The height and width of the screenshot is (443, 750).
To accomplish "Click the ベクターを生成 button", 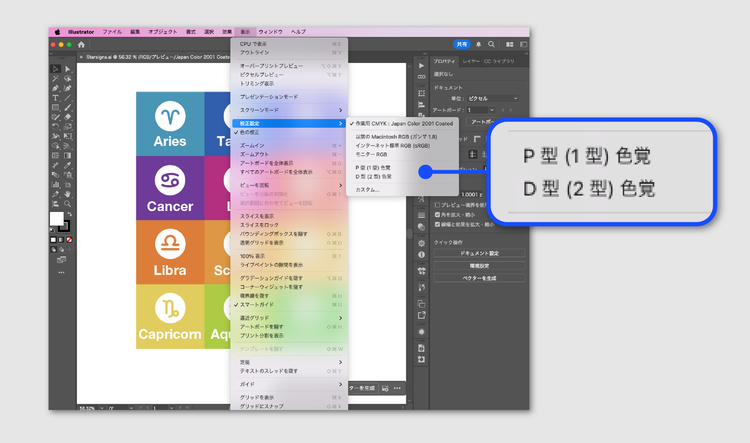I will tap(479, 278).
